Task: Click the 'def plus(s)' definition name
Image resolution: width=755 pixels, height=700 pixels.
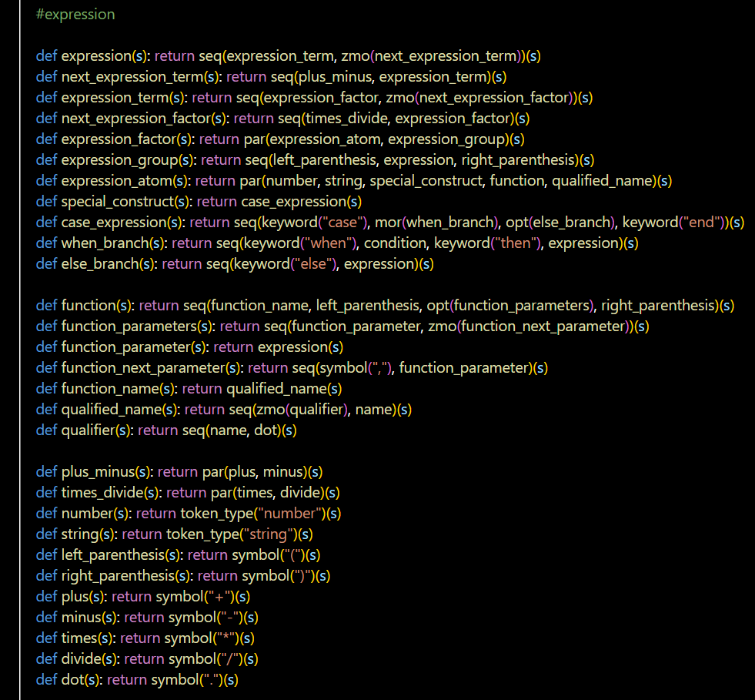Action: (x=75, y=595)
